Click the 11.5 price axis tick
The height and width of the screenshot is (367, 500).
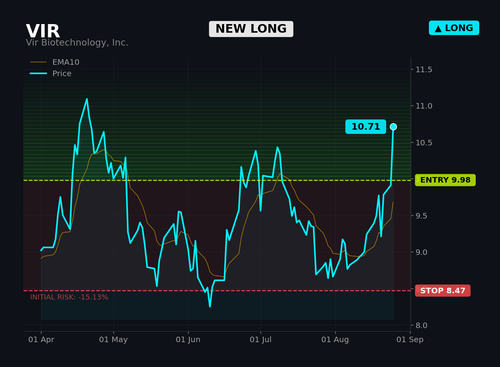[x=424, y=70]
